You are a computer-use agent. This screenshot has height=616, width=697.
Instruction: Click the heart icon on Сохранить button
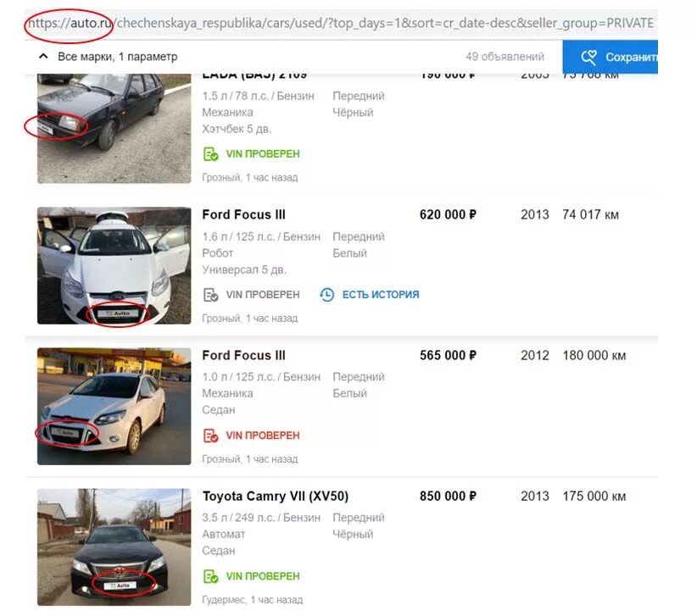click(x=589, y=58)
